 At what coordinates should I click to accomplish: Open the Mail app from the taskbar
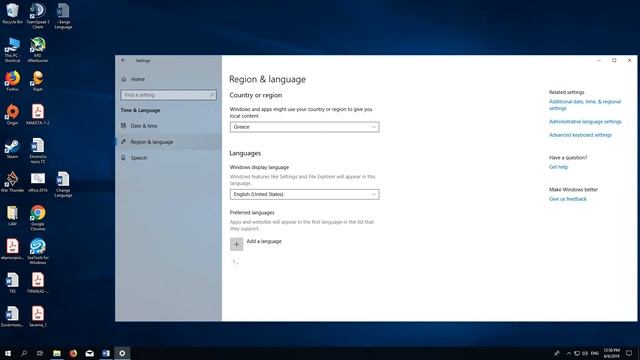tap(89, 353)
